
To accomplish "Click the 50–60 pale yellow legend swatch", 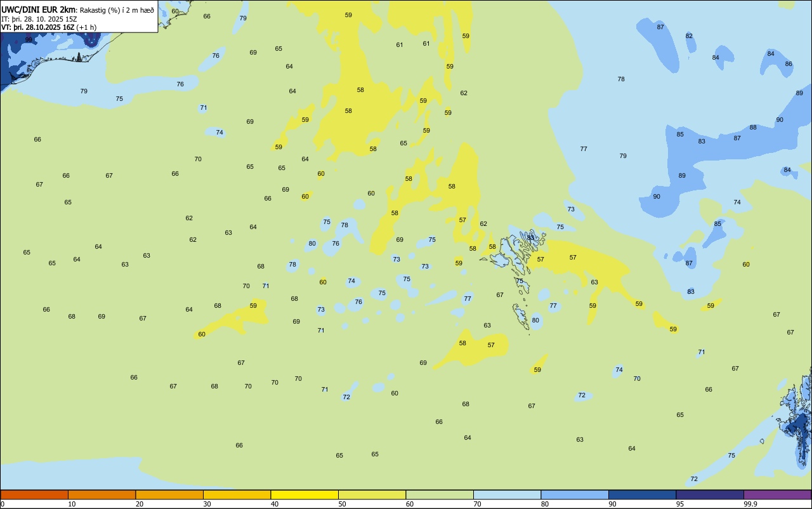I will (x=372, y=494).
